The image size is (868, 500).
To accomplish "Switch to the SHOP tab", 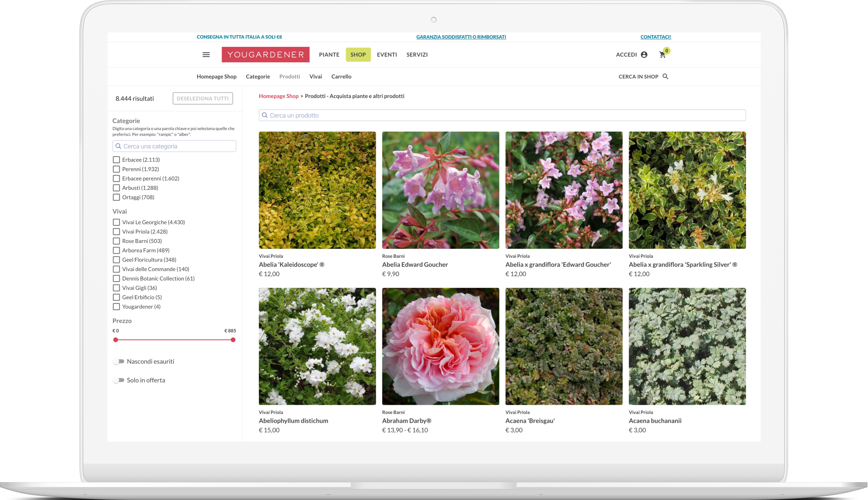I will [358, 54].
